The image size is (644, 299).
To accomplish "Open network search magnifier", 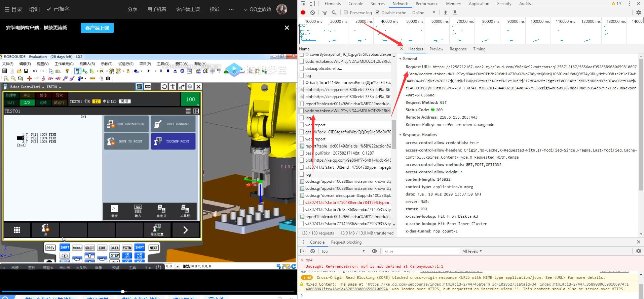I will (x=334, y=12).
